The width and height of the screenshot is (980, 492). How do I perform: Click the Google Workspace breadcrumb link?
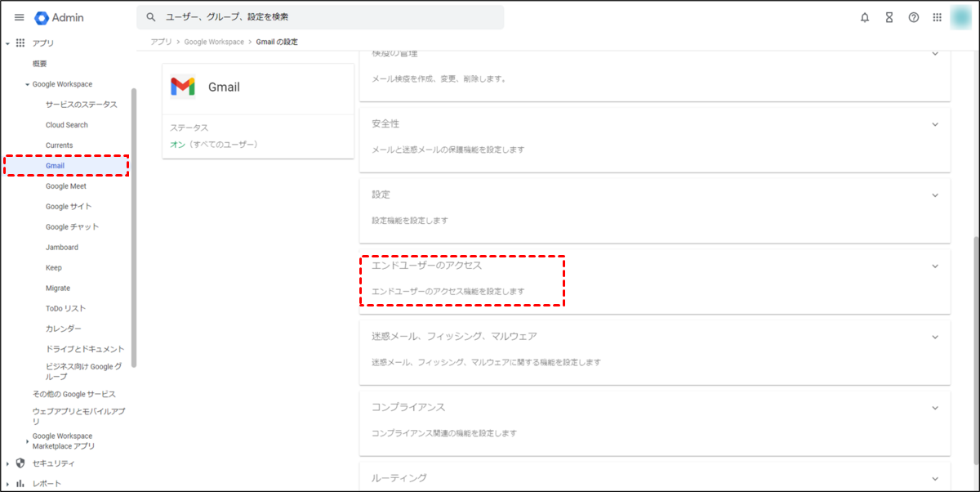coord(214,42)
